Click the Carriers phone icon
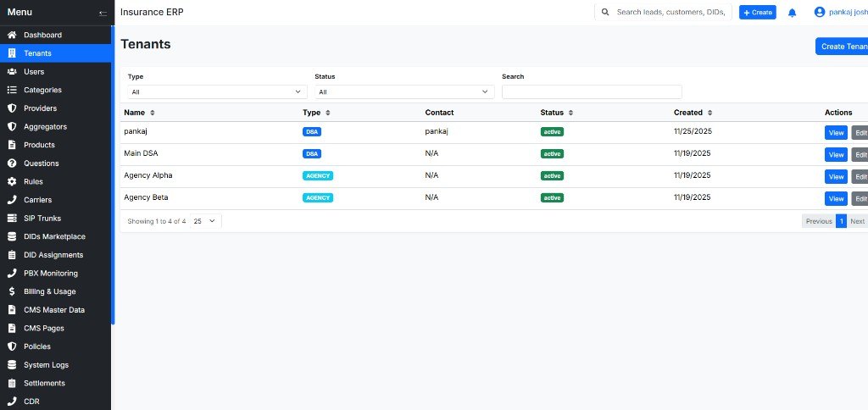868x410 pixels. pos(12,200)
